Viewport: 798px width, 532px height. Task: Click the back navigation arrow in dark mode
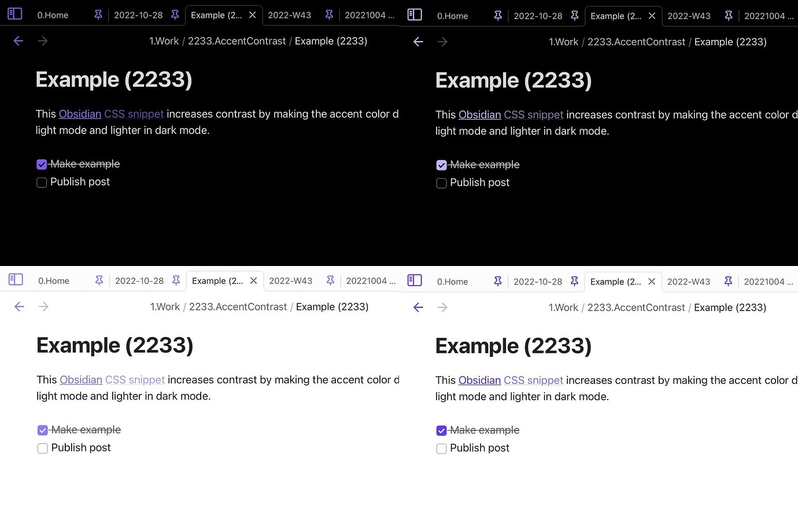click(x=18, y=40)
